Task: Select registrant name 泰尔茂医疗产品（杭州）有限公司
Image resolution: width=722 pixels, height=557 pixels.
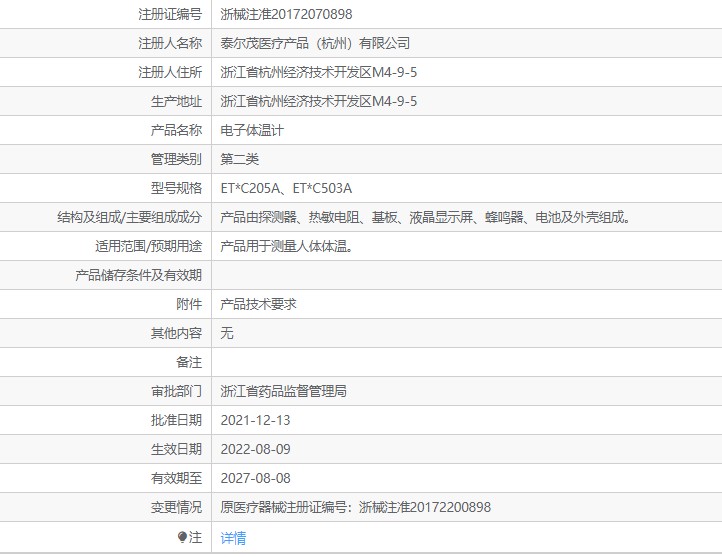Action: 315,43
